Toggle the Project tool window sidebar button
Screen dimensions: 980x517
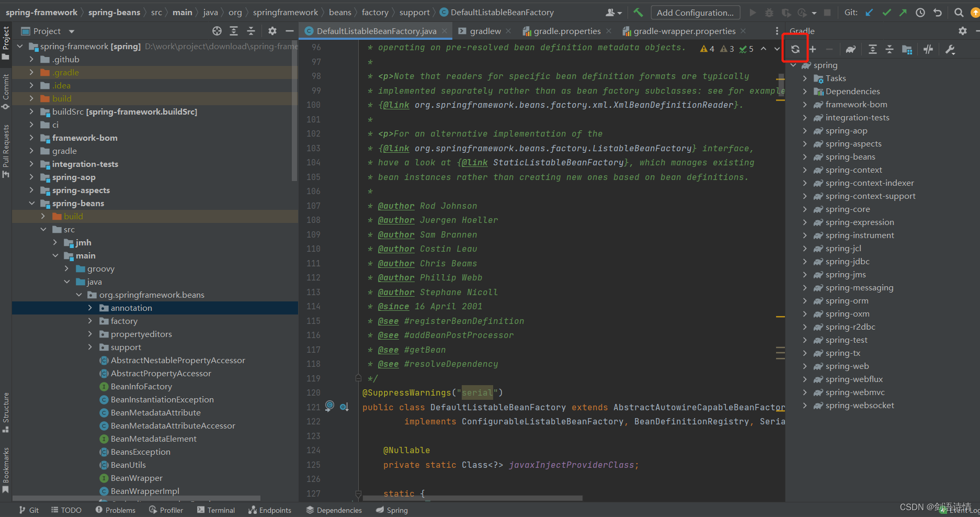(x=6, y=43)
